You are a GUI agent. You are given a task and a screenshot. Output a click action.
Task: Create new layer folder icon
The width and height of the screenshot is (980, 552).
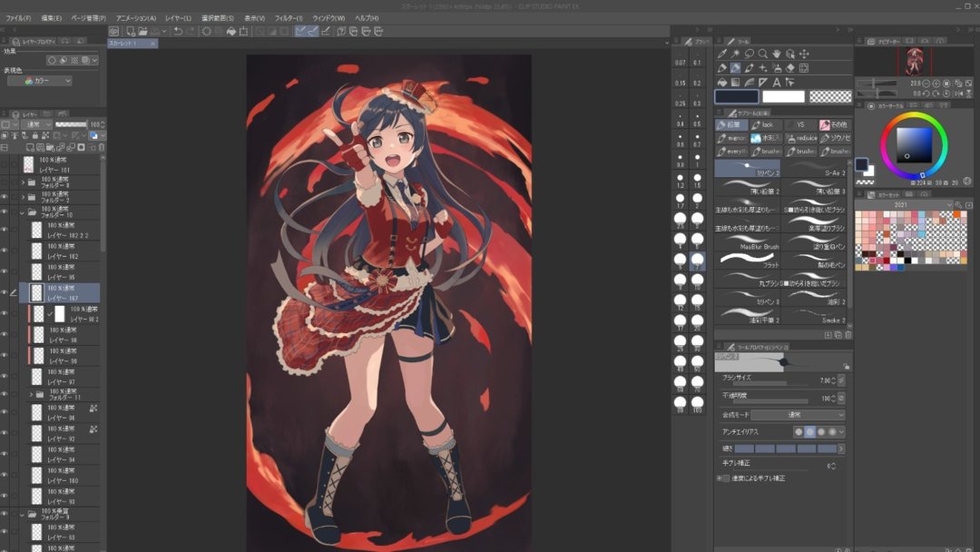point(51,148)
